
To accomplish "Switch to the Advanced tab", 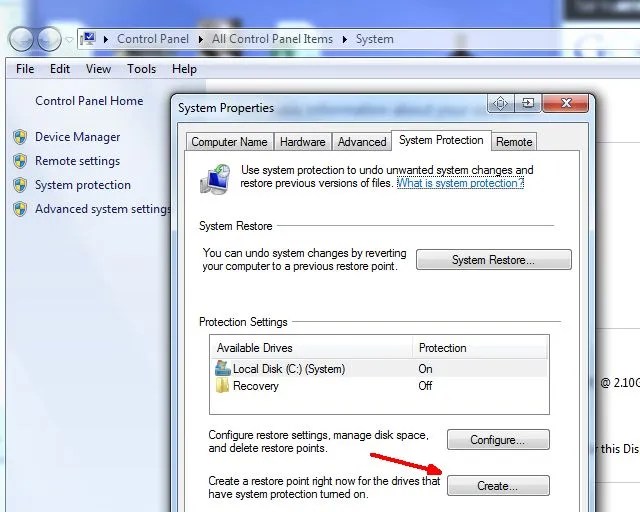I will [362, 142].
